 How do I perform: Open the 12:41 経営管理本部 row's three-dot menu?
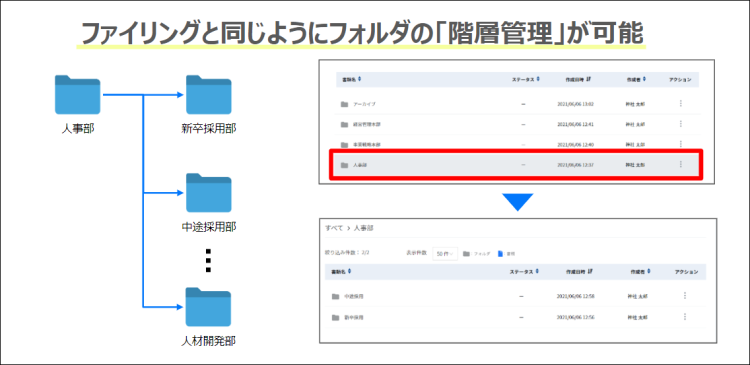[681, 124]
